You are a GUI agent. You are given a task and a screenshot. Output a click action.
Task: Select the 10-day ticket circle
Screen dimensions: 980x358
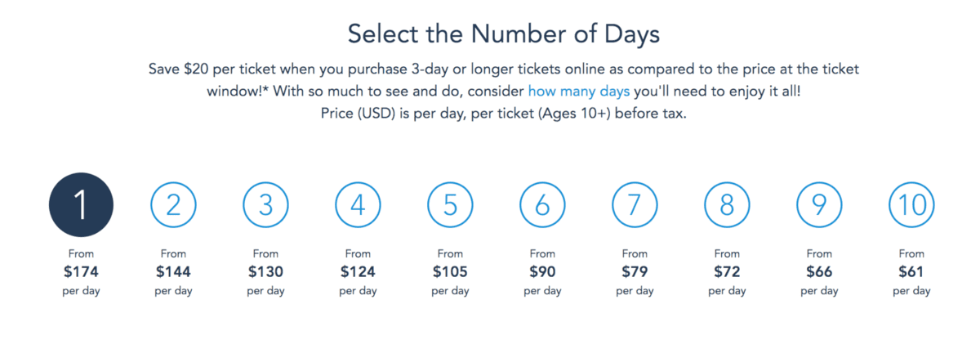[911, 204]
